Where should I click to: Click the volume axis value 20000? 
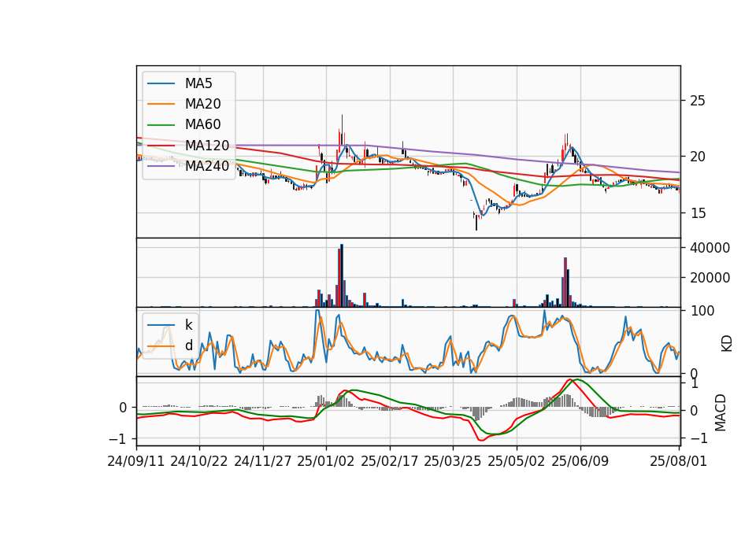tap(710, 278)
